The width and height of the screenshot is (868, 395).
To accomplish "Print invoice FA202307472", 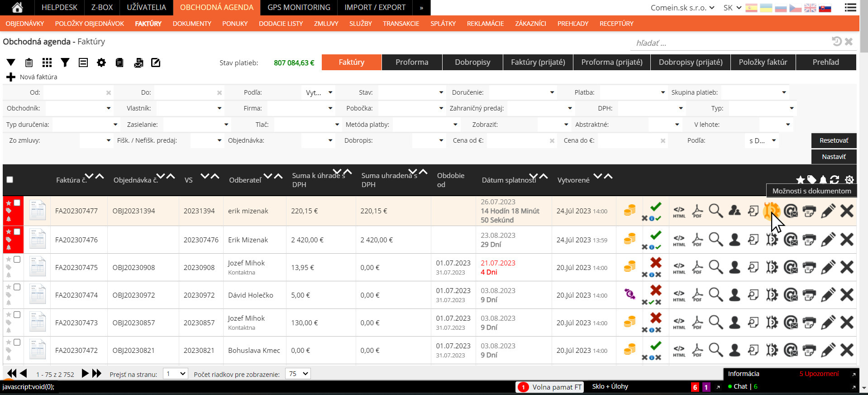I will click(809, 350).
